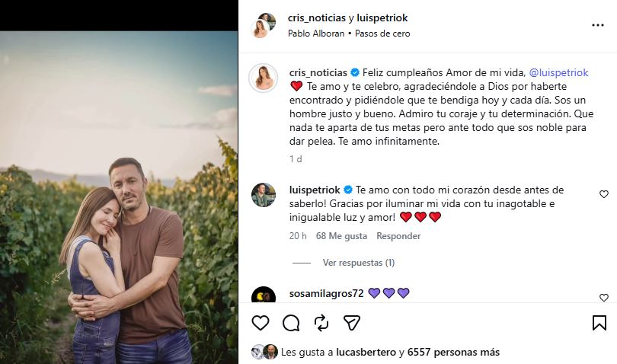617x364 pixels.
Task: Open luispetriok's avatar beside his comment
Action: tap(264, 194)
